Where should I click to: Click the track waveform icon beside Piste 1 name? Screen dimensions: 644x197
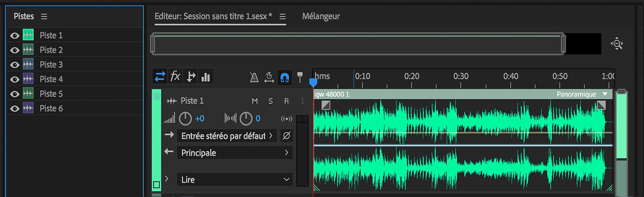point(172,101)
